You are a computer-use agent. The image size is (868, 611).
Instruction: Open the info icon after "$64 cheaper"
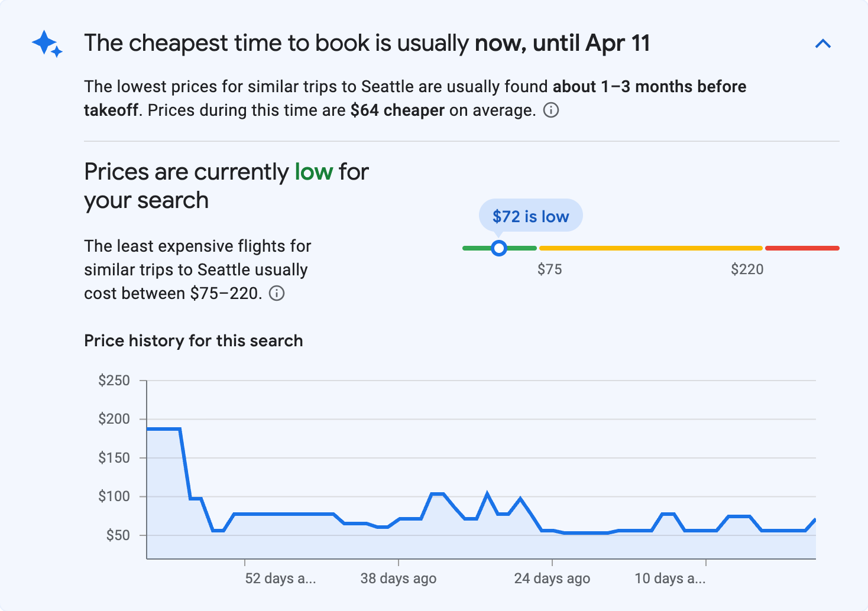pos(551,110)
